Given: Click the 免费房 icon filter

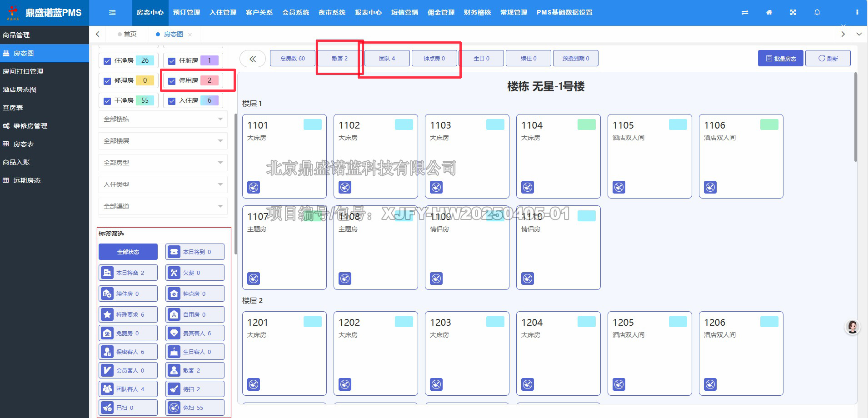Looking at the screenshot, I should (x=107, y=333).
